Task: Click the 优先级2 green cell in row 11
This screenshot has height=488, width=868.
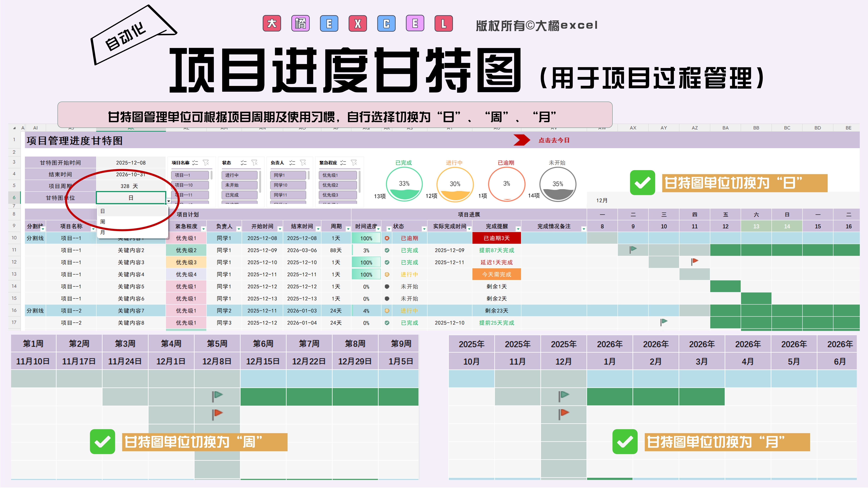Action: 186,250
